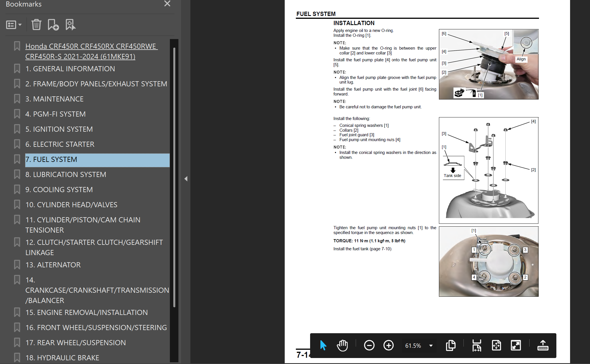Screen dimensions: 590x364
Task: Click the page copy view icon
Action: coord(450,345)
